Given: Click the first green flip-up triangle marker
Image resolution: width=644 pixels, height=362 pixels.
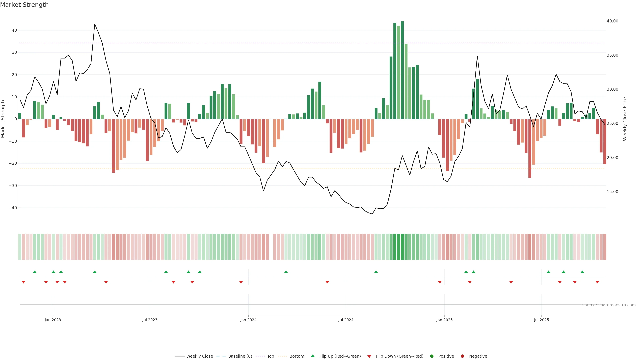Looking at the screenshot, I should click(35, 272).
